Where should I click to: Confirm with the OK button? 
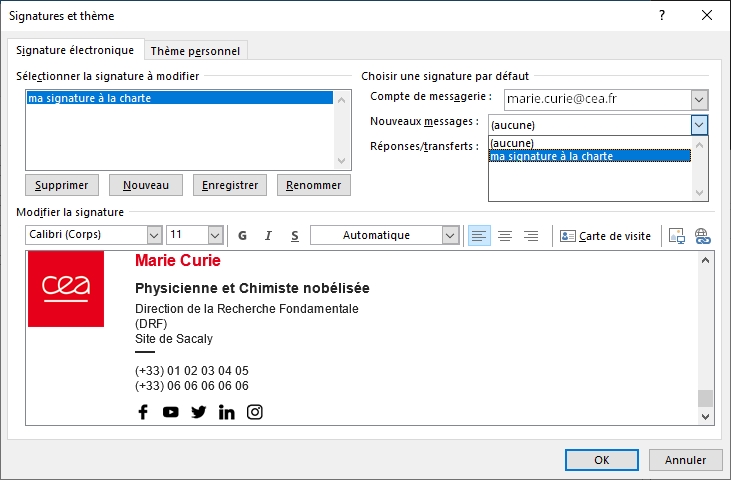point(602,460)
